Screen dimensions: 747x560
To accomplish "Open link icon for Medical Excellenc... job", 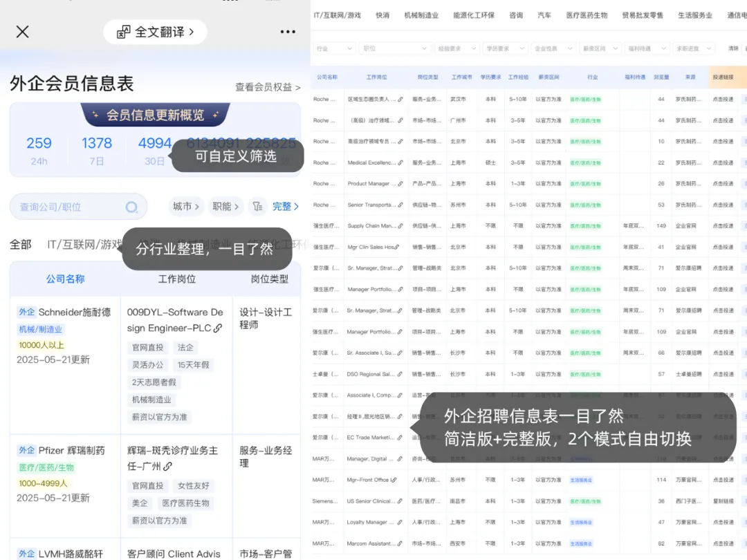I will click(400, 163).
